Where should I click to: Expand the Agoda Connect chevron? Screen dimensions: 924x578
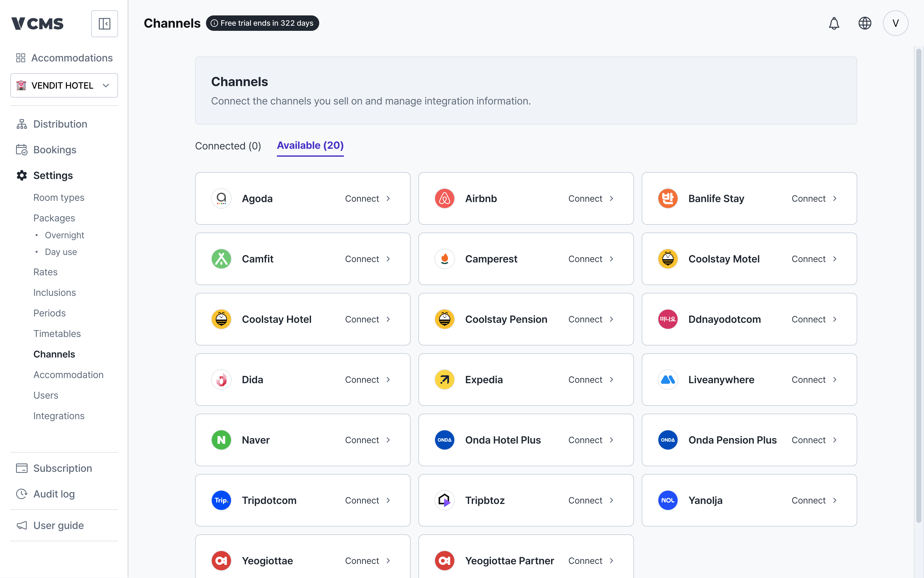(388, 198)
